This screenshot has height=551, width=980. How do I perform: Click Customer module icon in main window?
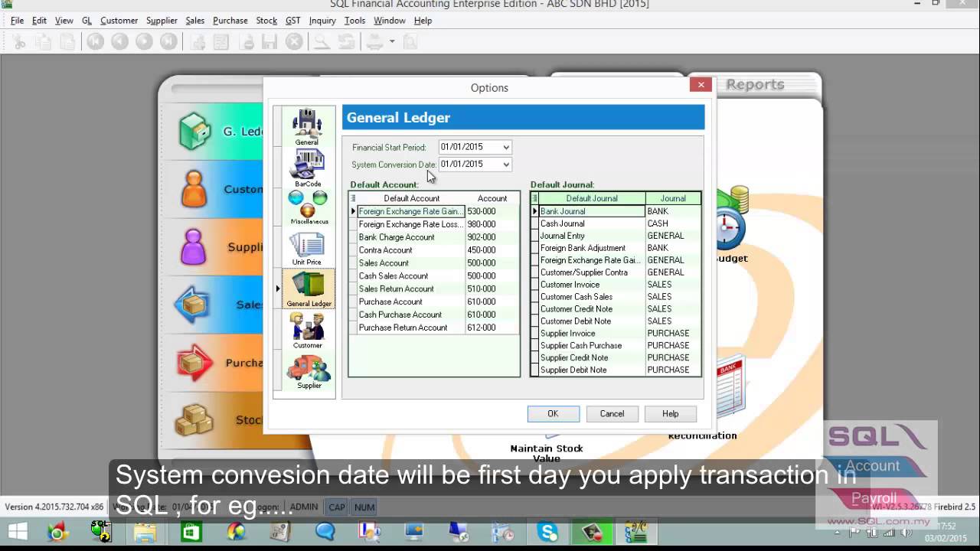(x=194, y=189)
